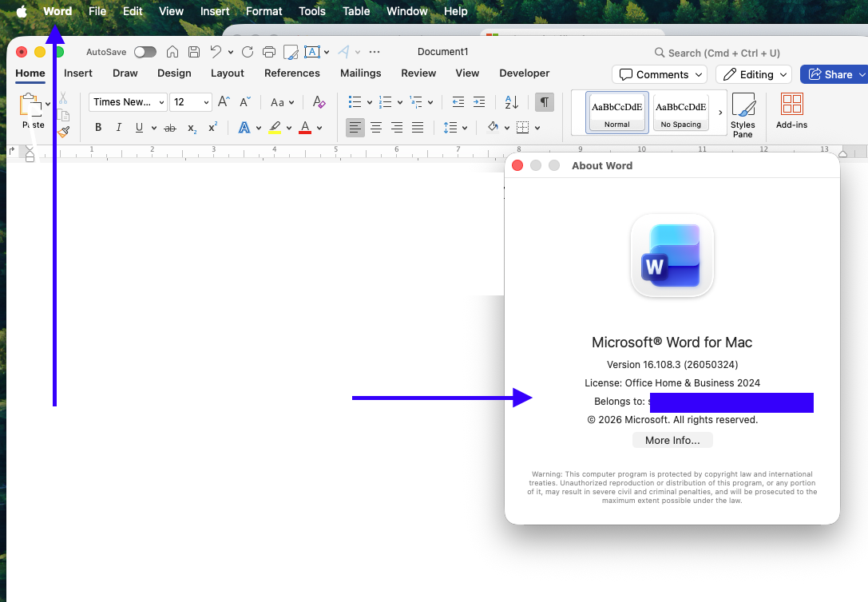
Task: Sort the selected text
Action: [512, 102]
